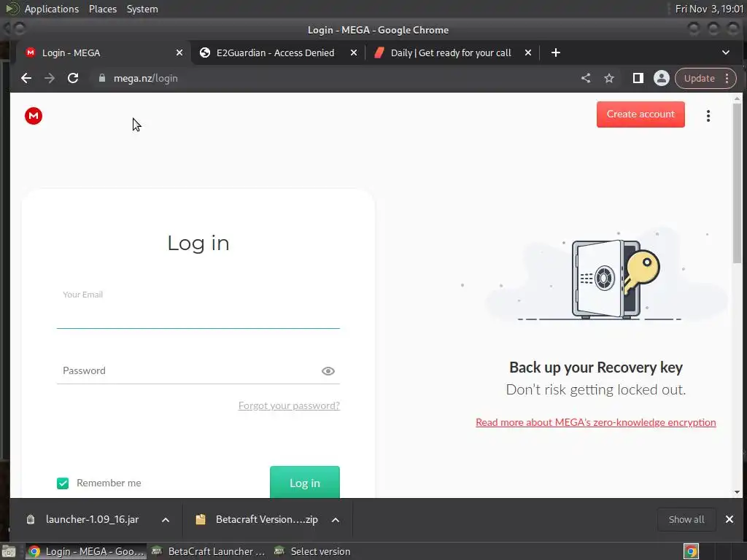Open the Chrome profile avatar
Image resolution: width=747 pixels, height=560 pixels.
coord(661,78)
